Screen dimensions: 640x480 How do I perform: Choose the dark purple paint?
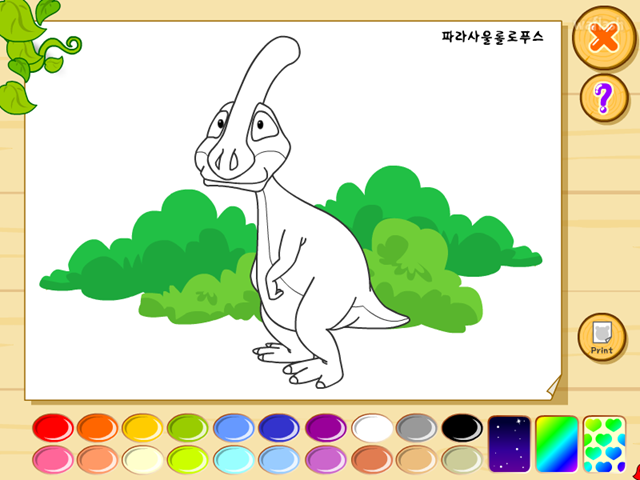tap(326, 428)
